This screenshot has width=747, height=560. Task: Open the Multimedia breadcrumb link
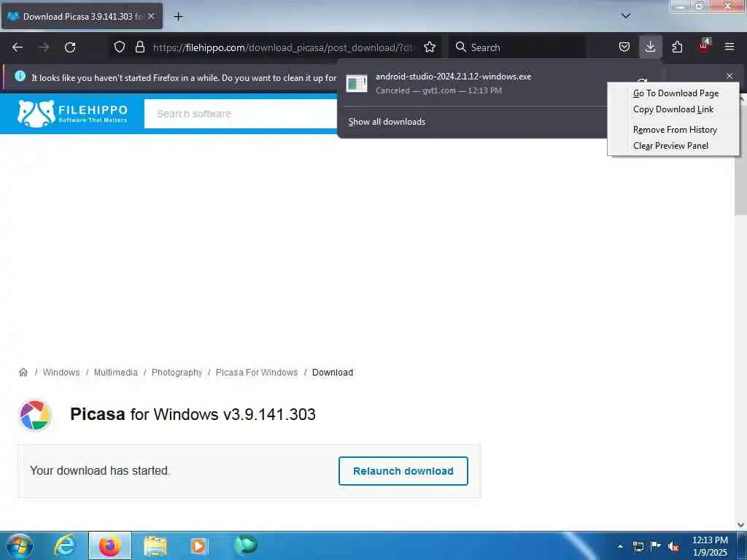click(116, 373)
